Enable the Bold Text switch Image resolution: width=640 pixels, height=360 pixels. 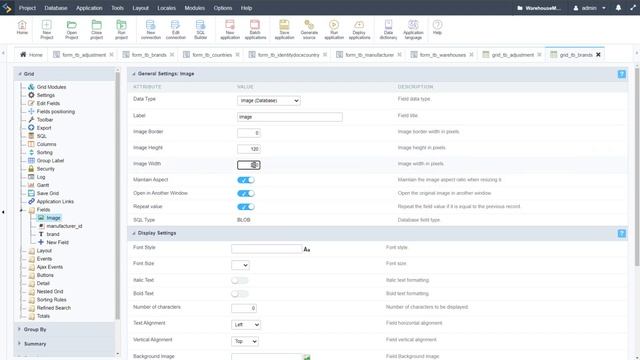pos(240,294)
